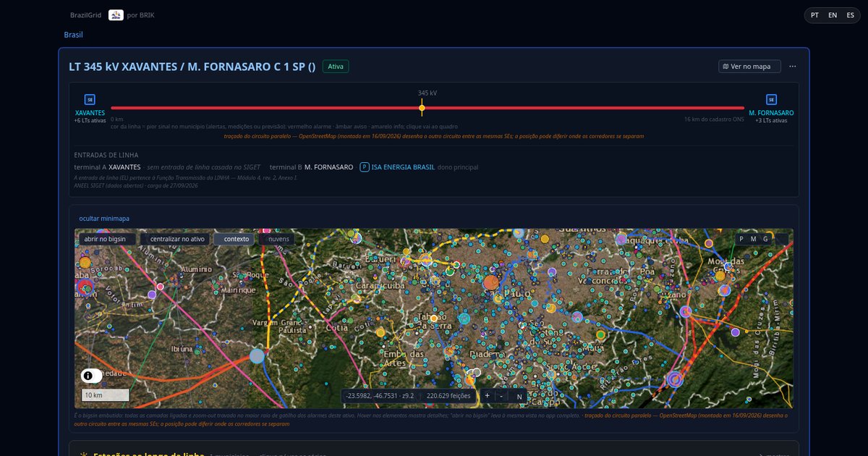Click the M. FORNASARO substation SE icon
This screenshot has height=456, width=868.
[771, 100]
